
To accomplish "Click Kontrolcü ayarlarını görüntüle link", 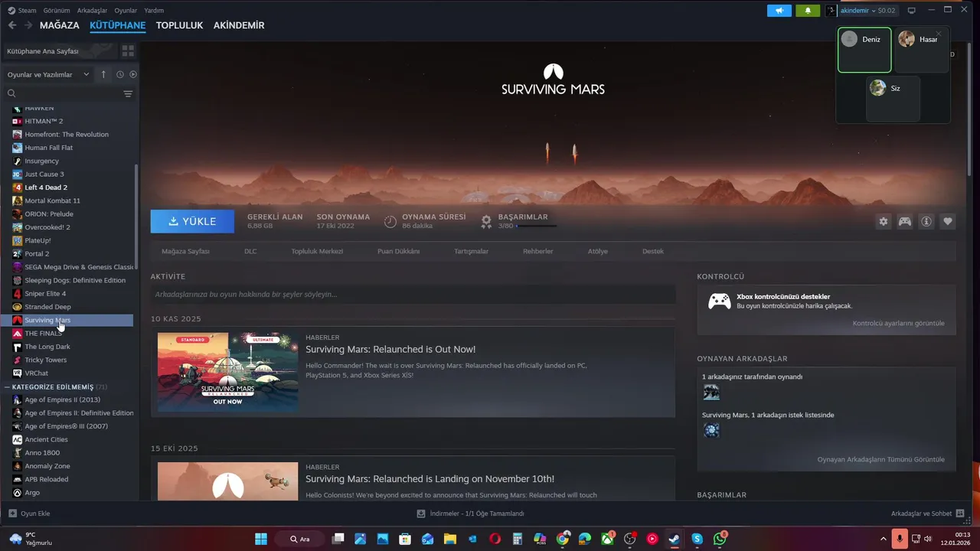I will pyautogui.click(x=898, y=323).
